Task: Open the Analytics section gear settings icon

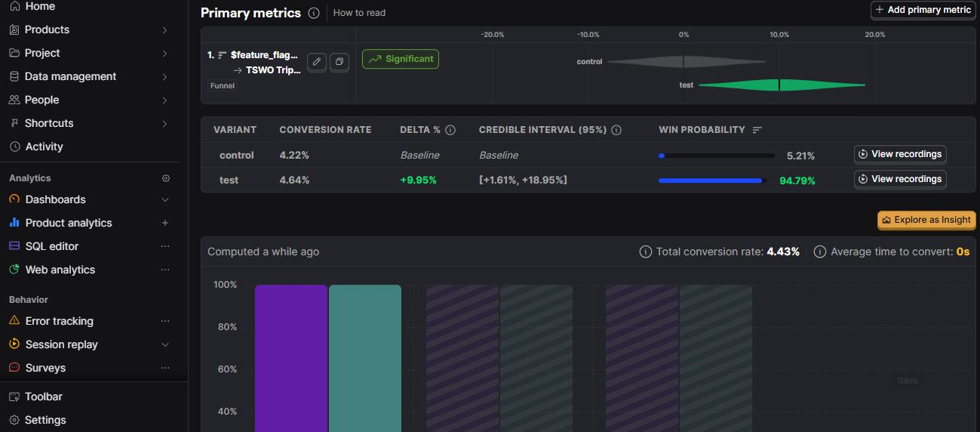Action: tap(166, 178)
